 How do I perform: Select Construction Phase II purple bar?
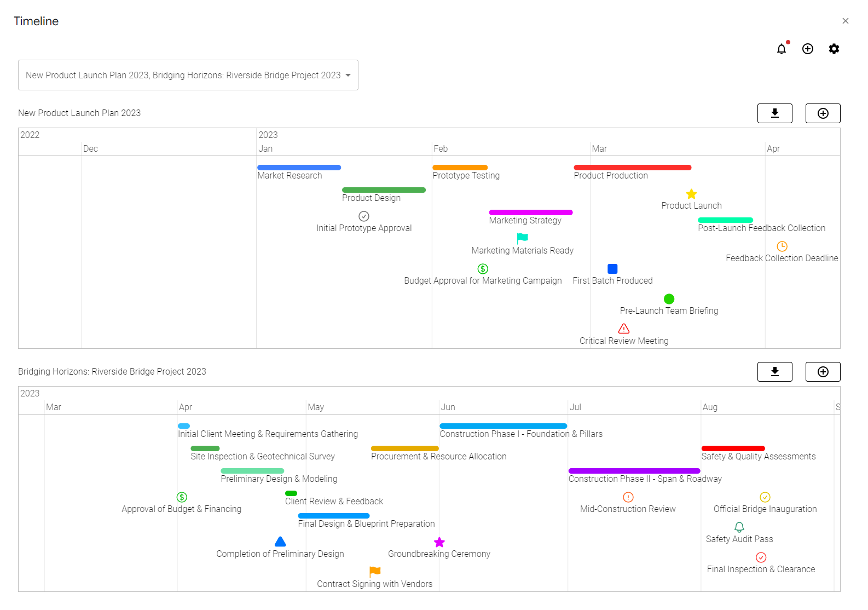(634, 471)
